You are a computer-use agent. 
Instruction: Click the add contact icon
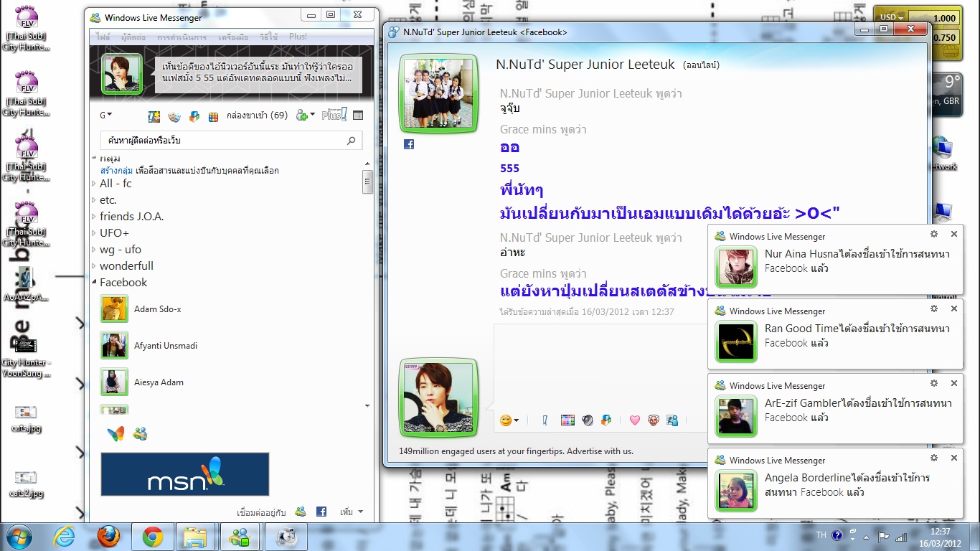(x=301, y=115)
